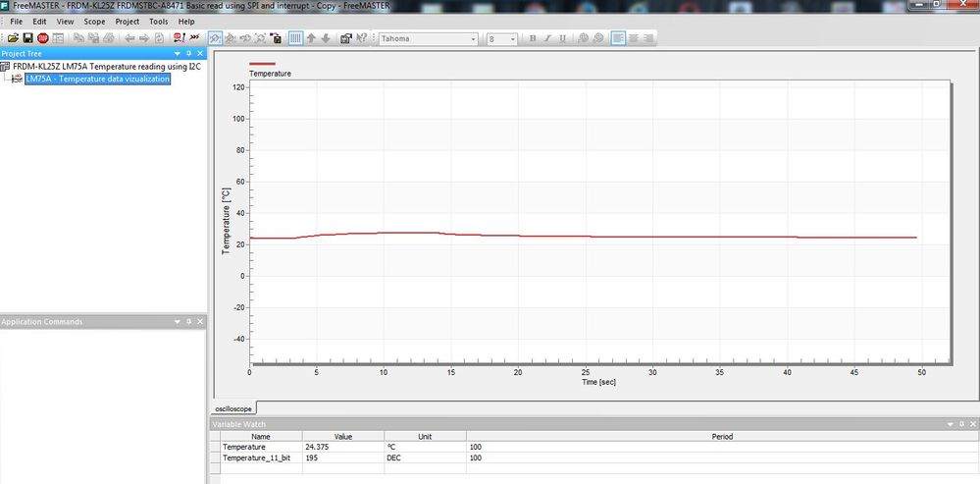
Task: Click the 195 value cell
Action: [x=343, y=457]
